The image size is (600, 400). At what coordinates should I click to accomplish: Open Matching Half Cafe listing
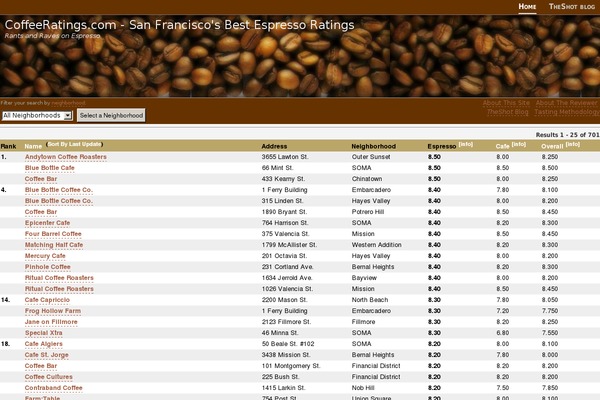pyautogui.click(x=54, y=245)
